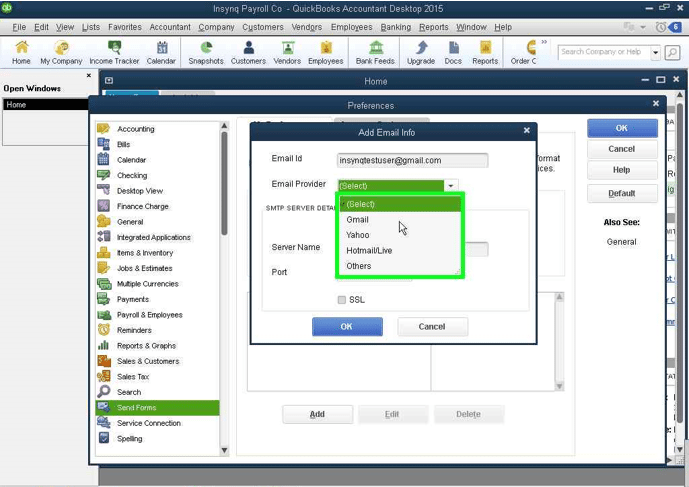Open Snapshots from the toolbar
The width and height of the screenshot is (689, 487).
pyautogui.click(x=206, y=52)
